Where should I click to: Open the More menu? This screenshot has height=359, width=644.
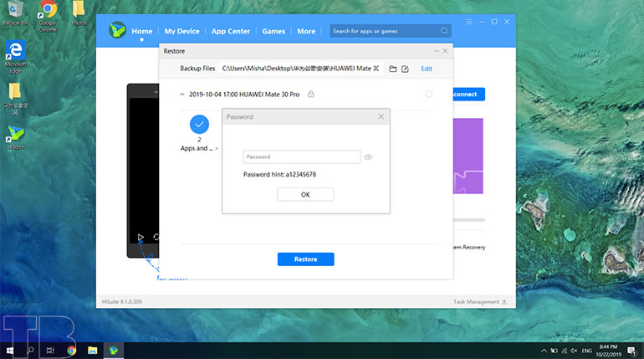point(306,31)
